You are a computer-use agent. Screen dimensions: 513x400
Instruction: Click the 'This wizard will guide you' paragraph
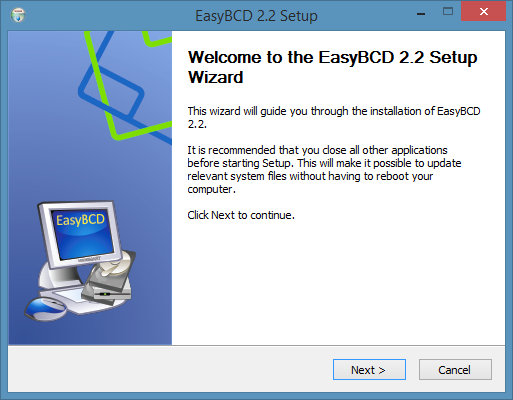click(334, 117)
